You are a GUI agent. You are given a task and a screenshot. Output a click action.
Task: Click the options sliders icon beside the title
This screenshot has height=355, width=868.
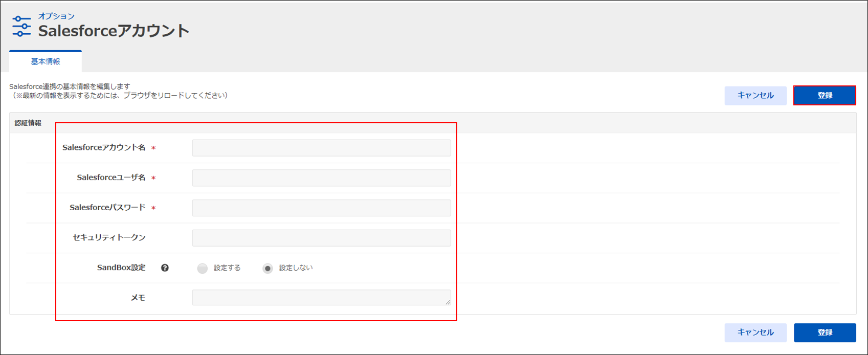pyautogui.click(x=21, y=27)
